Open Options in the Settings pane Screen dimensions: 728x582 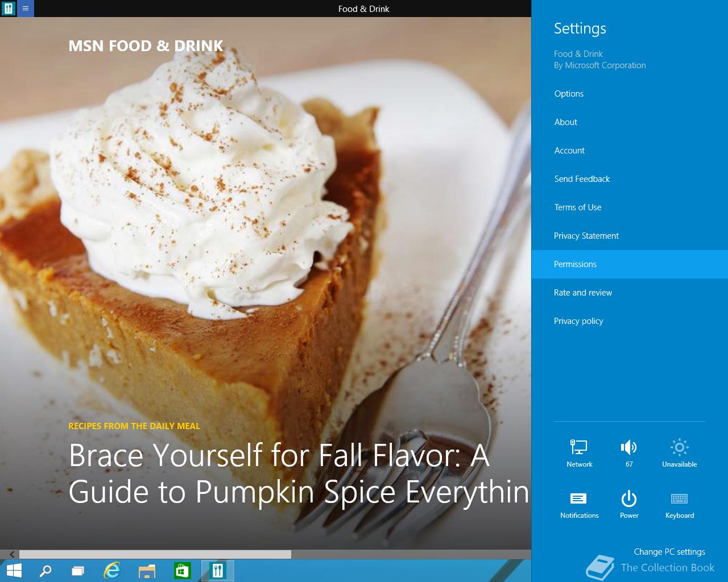pyautogui.click(x=630, y=94)
